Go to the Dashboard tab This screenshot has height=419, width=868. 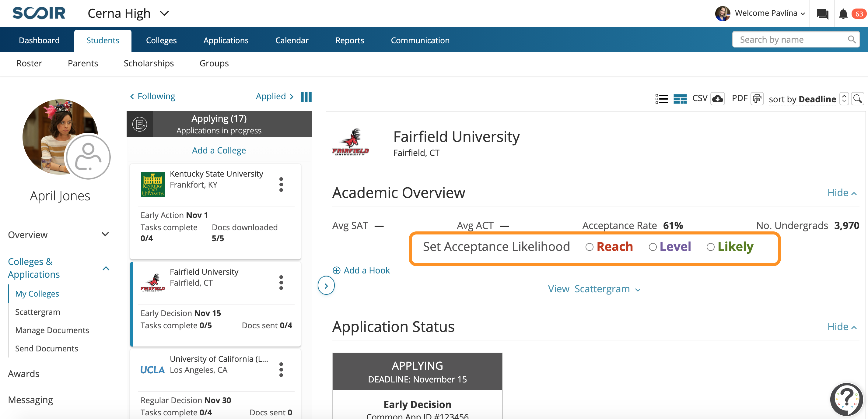coord(39,40)
